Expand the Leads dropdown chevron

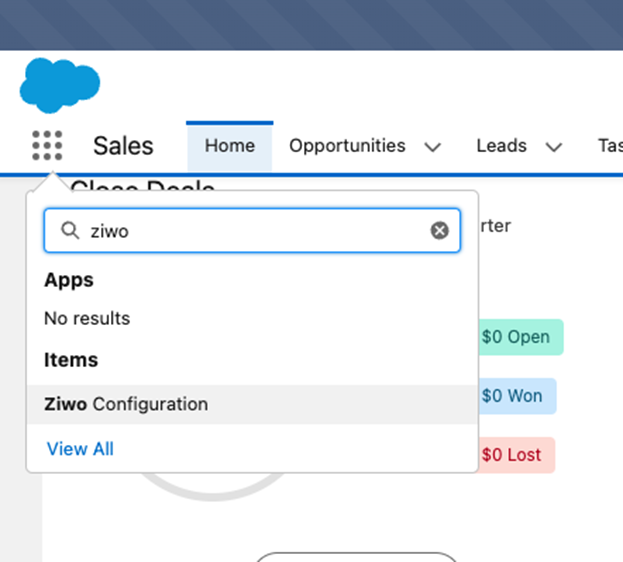click(x=554, y=147)
